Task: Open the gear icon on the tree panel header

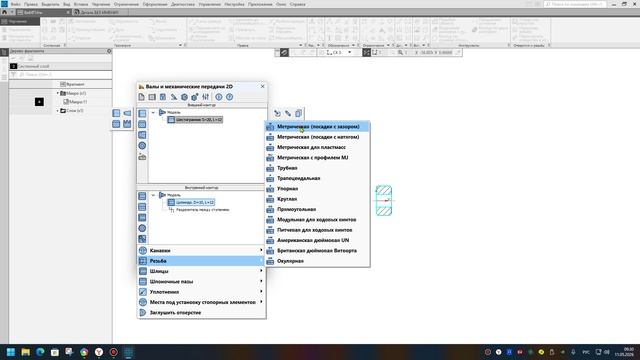Action: (109, 51)
